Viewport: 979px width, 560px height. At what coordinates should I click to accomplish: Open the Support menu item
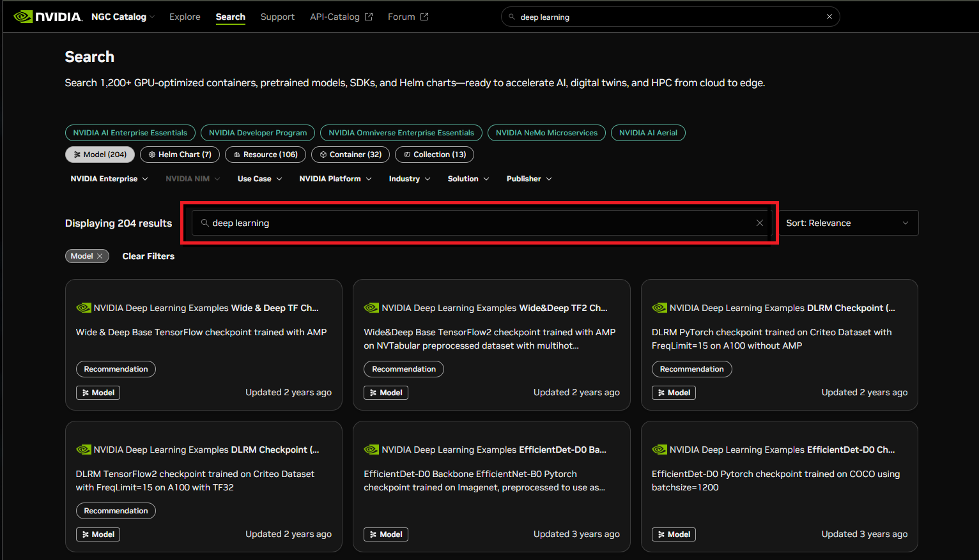point(277,17)
